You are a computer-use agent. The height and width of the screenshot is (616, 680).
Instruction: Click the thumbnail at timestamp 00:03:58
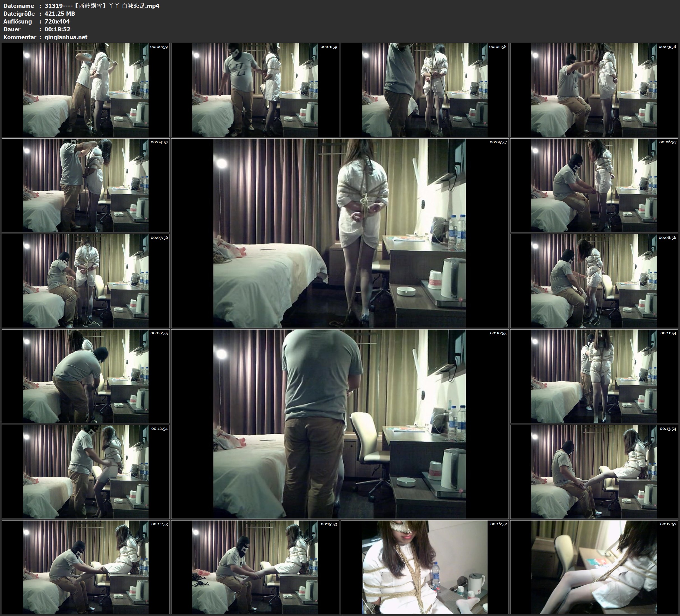click(x=594, y=90)
